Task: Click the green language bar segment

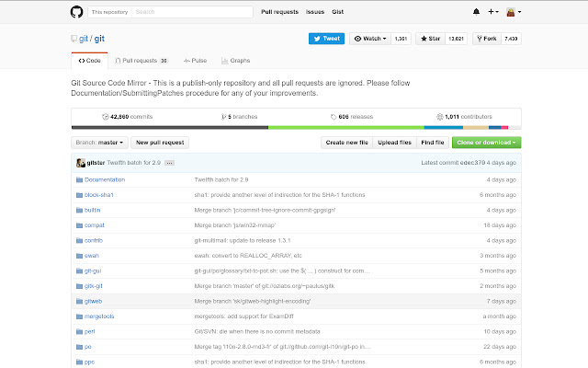Action: coord(346,128)
